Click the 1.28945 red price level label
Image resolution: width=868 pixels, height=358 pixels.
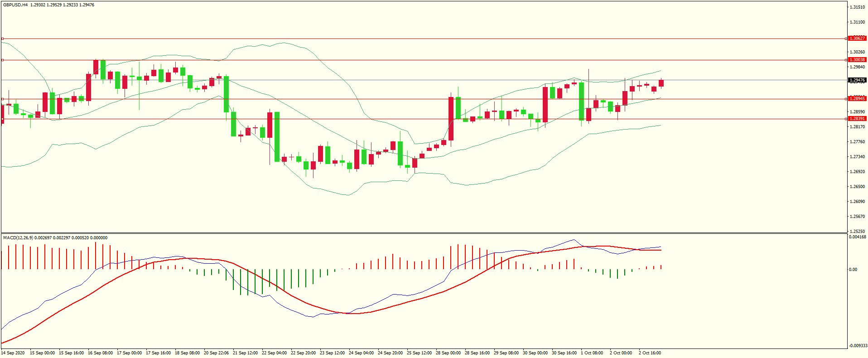pyautogui.click(x=857, y=99)
